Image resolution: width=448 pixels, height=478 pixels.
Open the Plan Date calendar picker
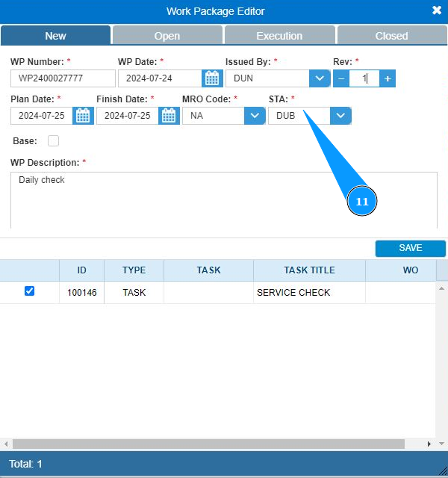83,116
